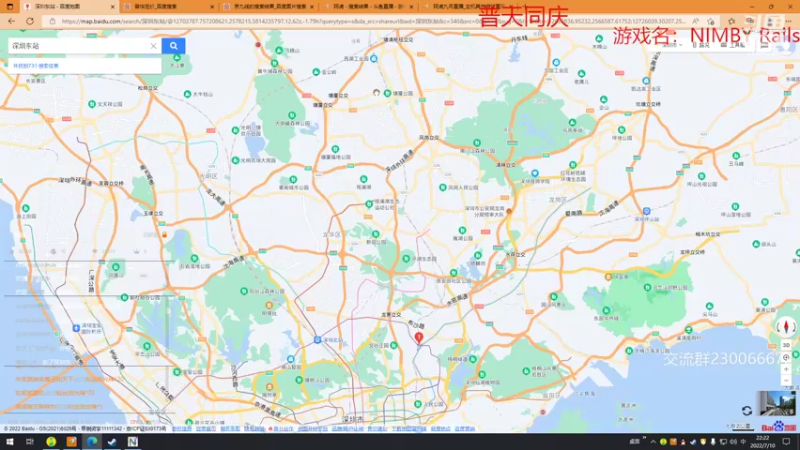Viewport: 800px width, 450px height.
Task: Open the Edge browser from the taskbar
Action: pyautogui.click(x=92, y=442)
